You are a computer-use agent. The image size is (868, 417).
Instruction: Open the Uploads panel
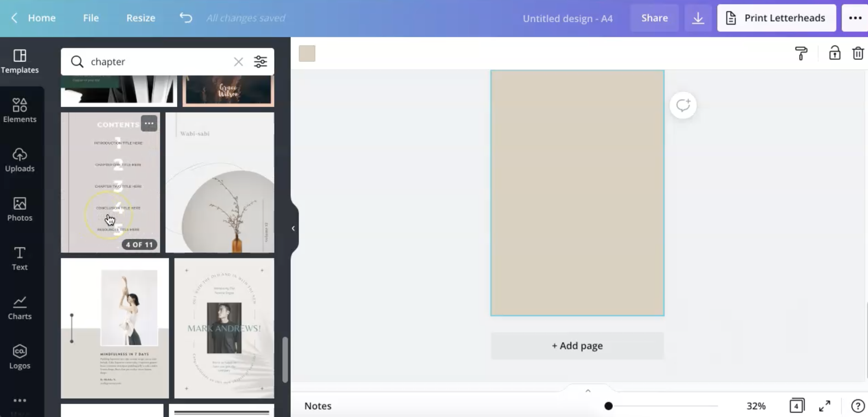click(x=19, y=159)
